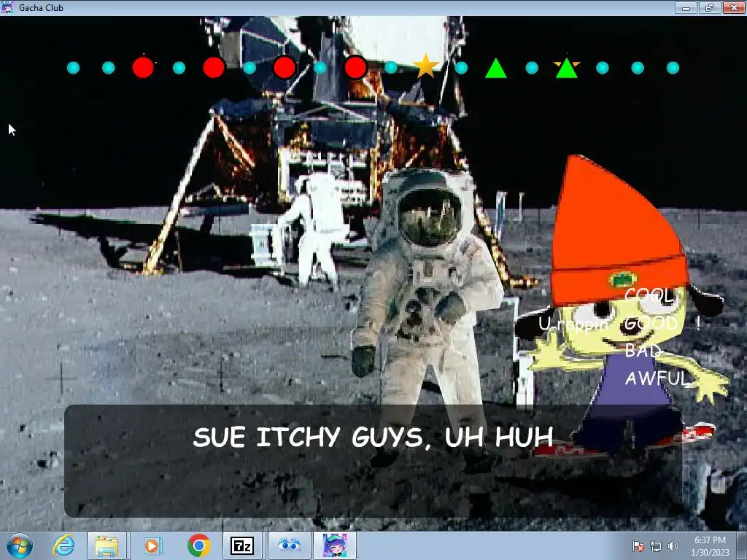Click the BAD rating text
The width and height of the screenshot is (747, 560).
643,351
